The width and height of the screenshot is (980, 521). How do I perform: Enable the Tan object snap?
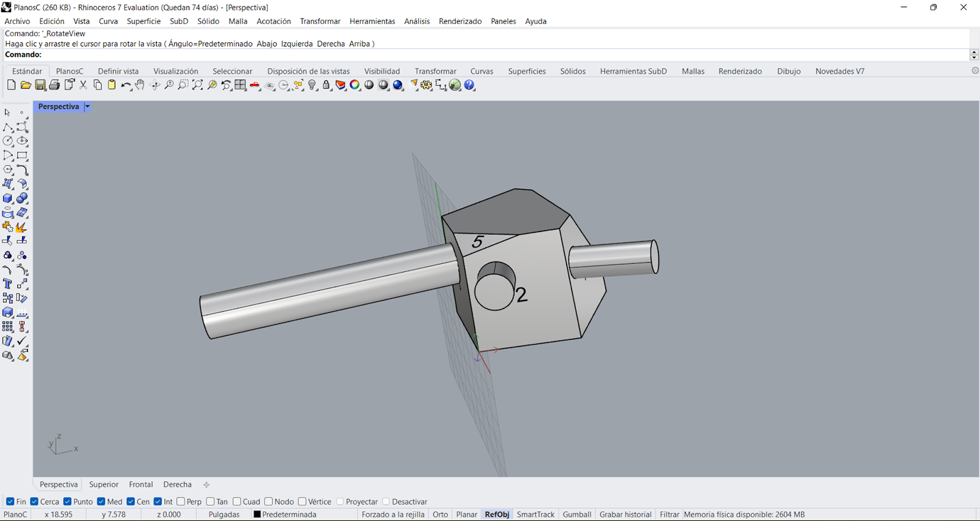[x=210, y=501]
